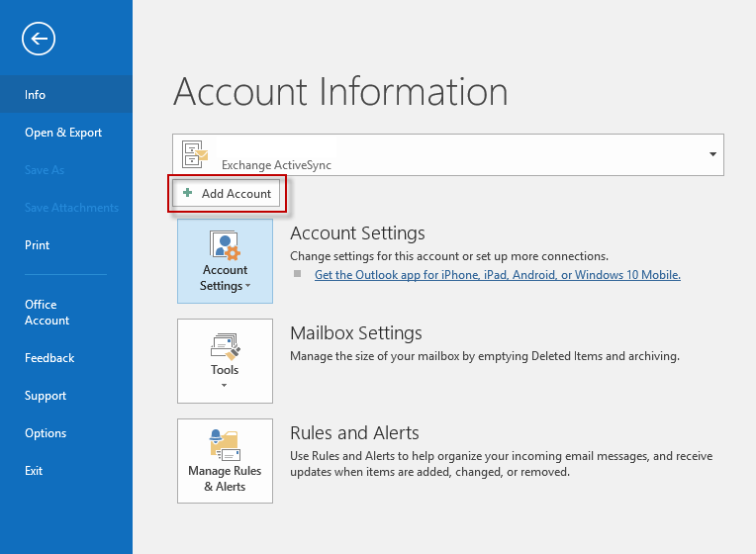The image size is (756, 554).
Task: Click the Manage Rules & Alerts label
Action: click(225, 479)
